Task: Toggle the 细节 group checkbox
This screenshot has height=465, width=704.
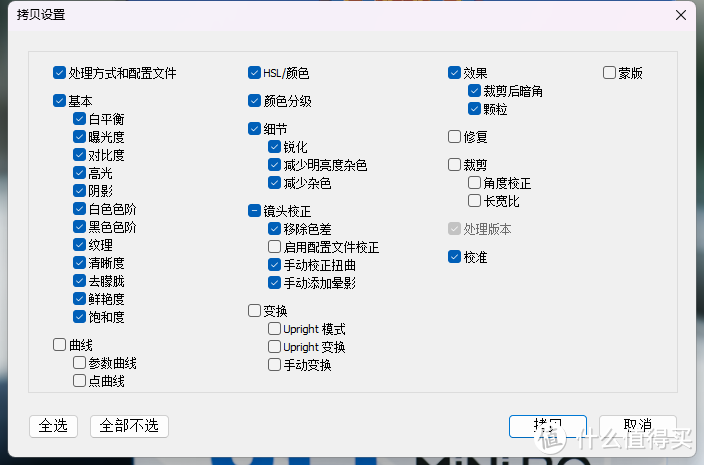Action: click(x=254, y=129)
